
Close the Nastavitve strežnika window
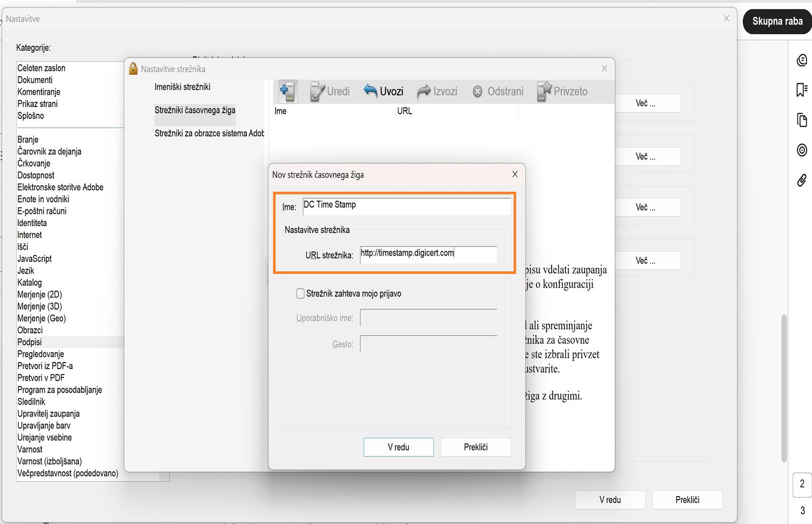pyautogui.click(x=604, y=68)
